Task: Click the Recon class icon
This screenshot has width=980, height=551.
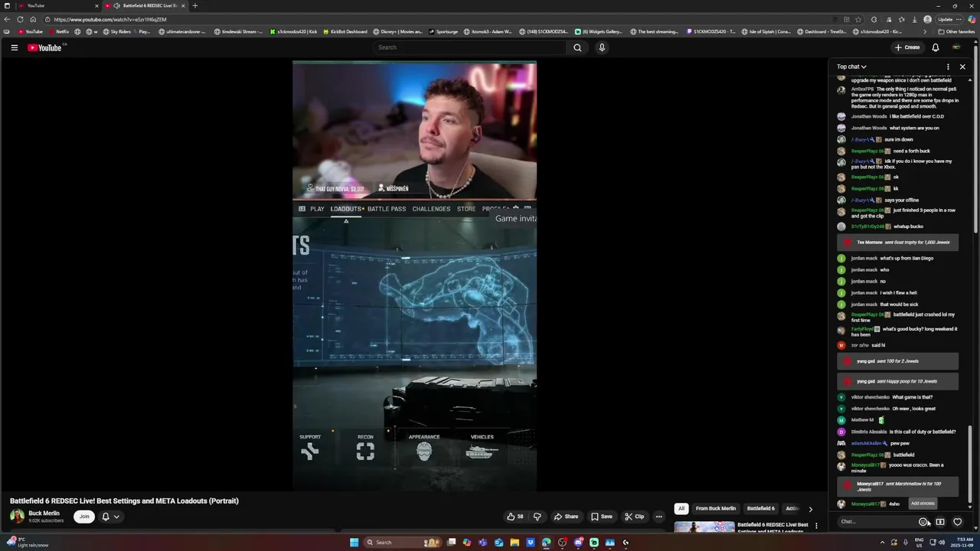Action: click(365, 452)
